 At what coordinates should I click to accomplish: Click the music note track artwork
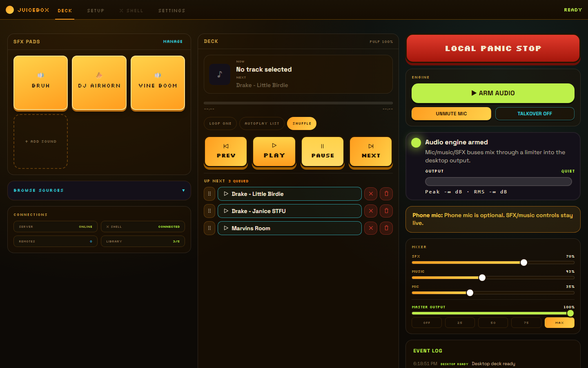coord(220,74)
